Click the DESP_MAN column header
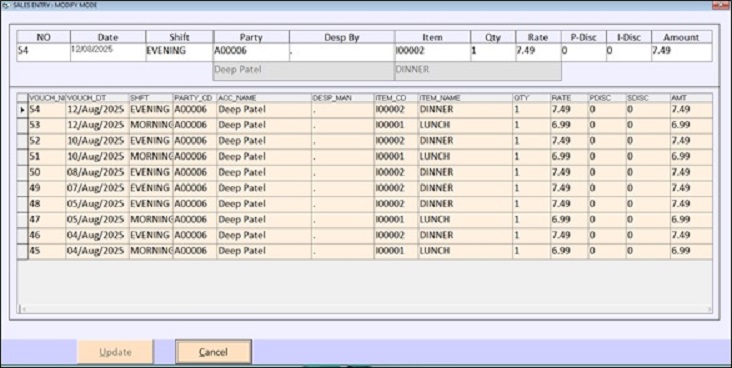The image size is (732, 368). (x=343, y=98)
